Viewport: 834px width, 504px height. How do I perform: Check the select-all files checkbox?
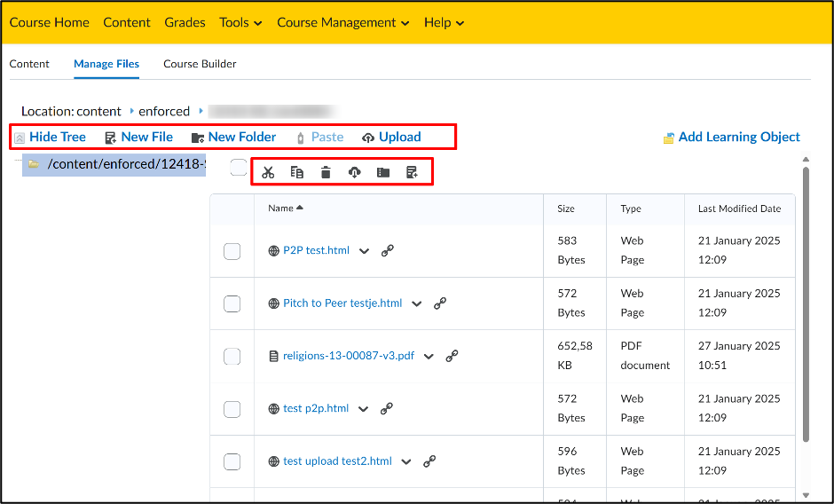(239, 167)
